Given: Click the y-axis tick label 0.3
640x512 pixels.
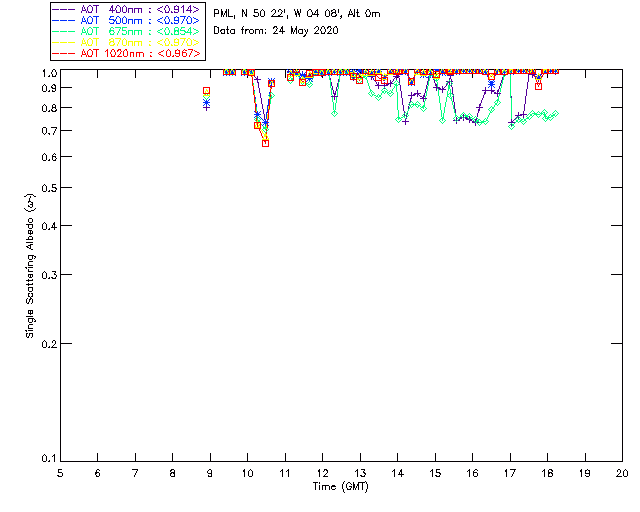Looking at the screenshot, I should pyautogui.click(x=49, y=275).
